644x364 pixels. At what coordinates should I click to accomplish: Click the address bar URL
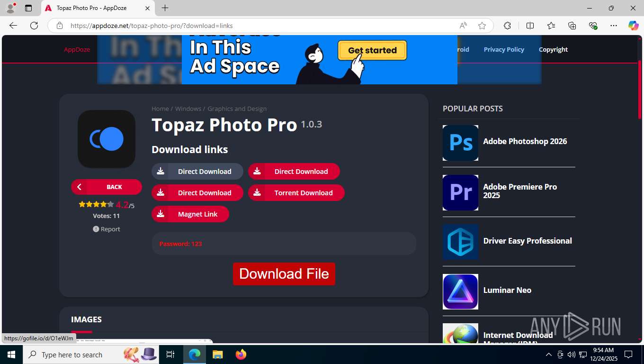point(152,26)
